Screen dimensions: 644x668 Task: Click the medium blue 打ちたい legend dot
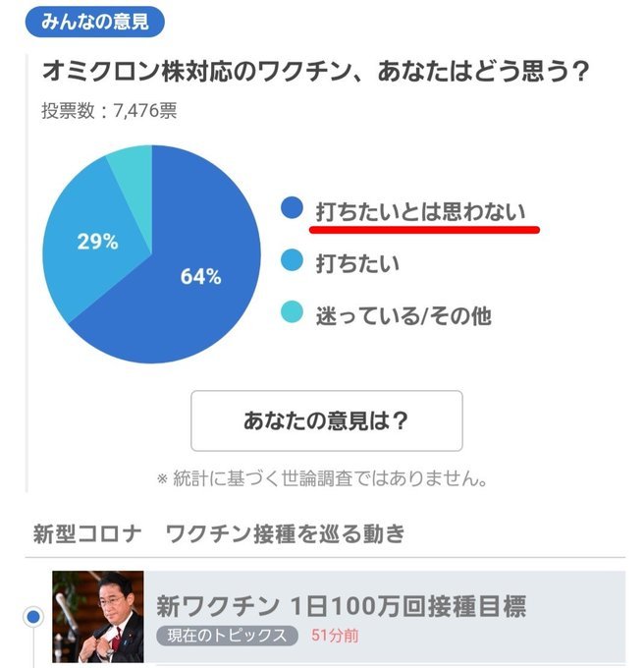pyautogui.click(x=292, y=263)
